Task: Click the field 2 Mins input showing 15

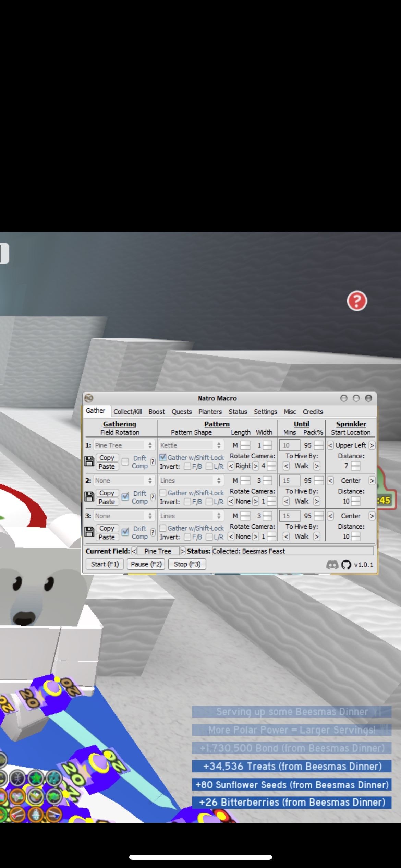Action: (x=290, y=481)
